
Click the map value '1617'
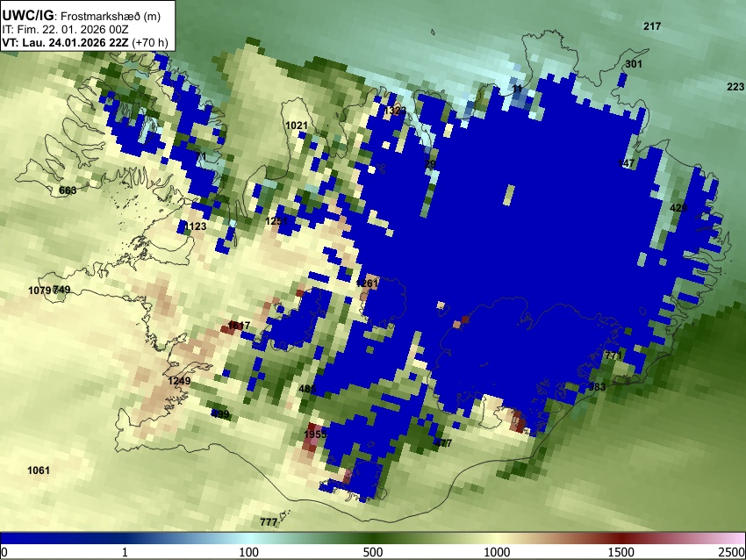[239, 326]
